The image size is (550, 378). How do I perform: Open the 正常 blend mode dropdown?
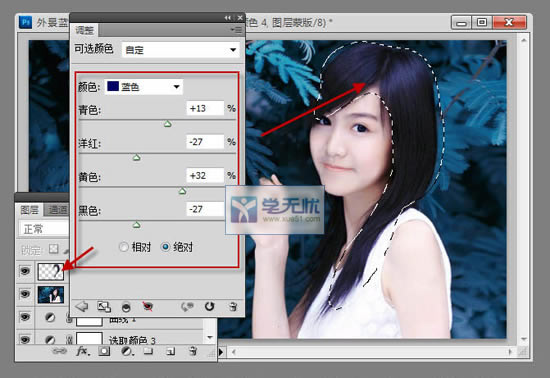pos(44,229)
